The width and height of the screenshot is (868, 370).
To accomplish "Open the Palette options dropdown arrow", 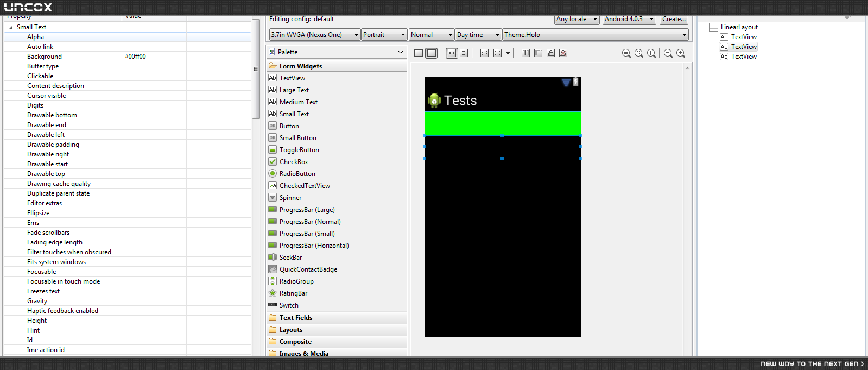I will click(401, 52).
